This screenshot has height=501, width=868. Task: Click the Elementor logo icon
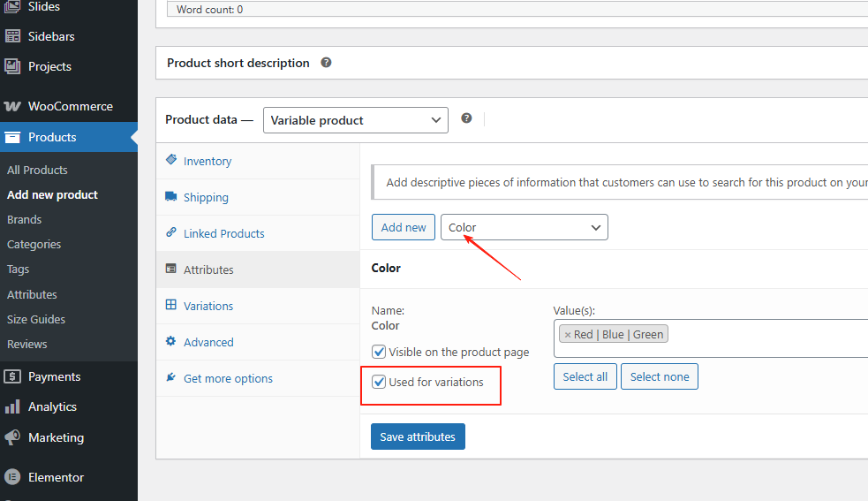[12, 477]
